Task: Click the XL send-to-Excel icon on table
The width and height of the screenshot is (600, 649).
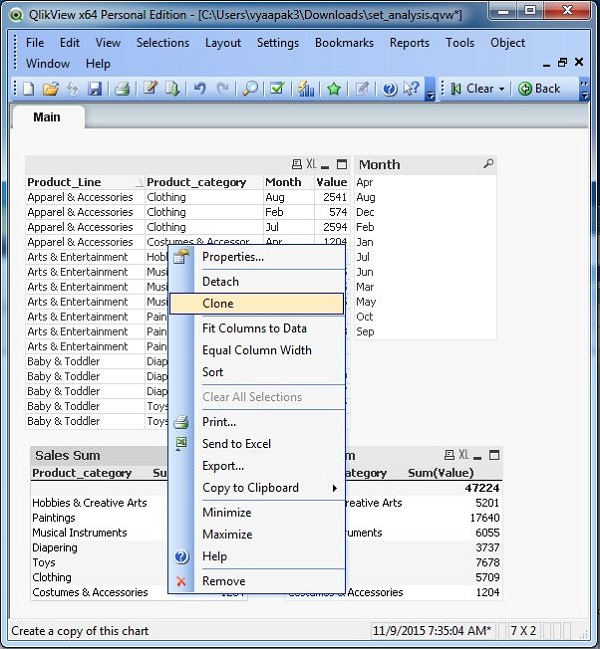Action: click(x=312, y=164)
